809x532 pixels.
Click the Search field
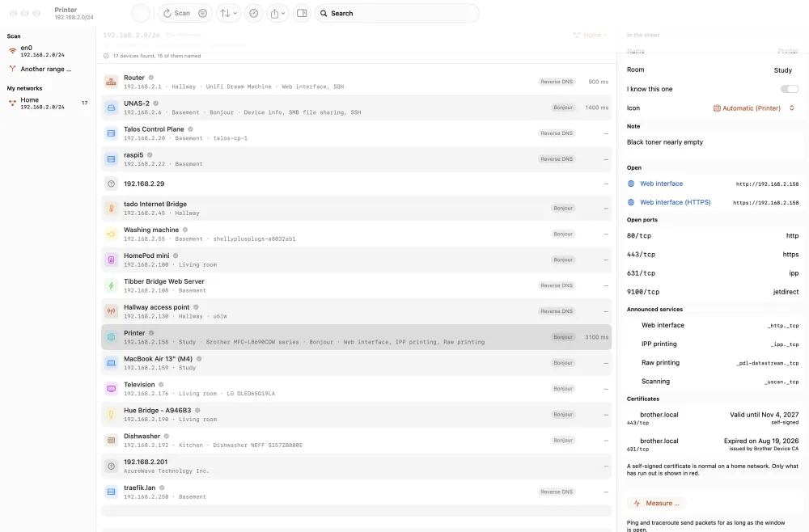pyautogui.click(x=396, y=14)
